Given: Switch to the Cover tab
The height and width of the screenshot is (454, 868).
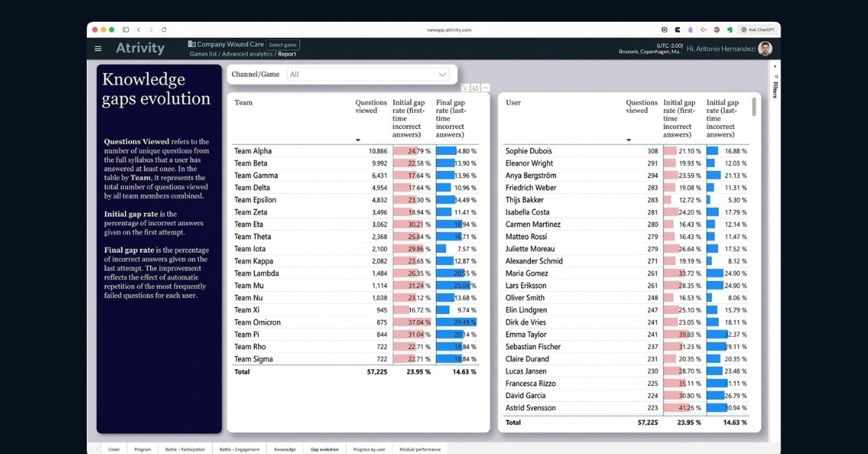Looking at the screenshot, I should (114, 449).
